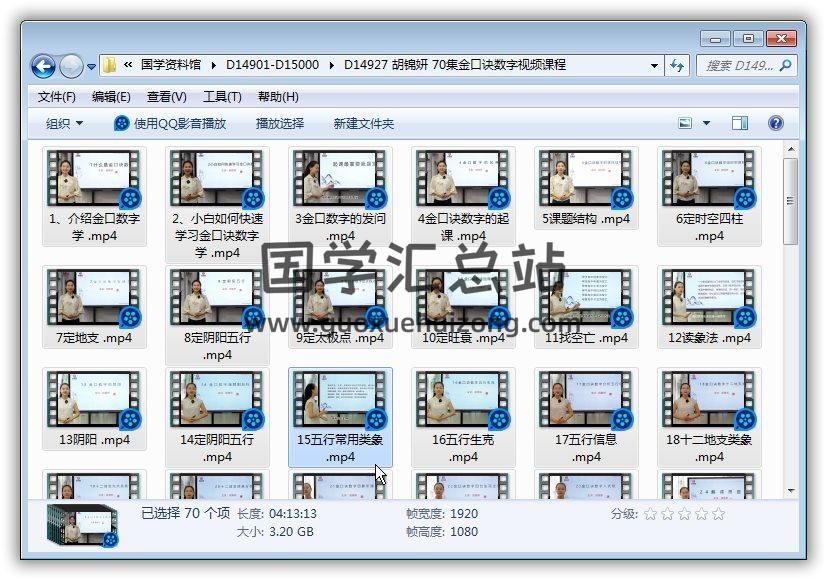The width and height of the screenshot is (827, 580).
Task: Change view with the view icon
Action: click(685, 123)
